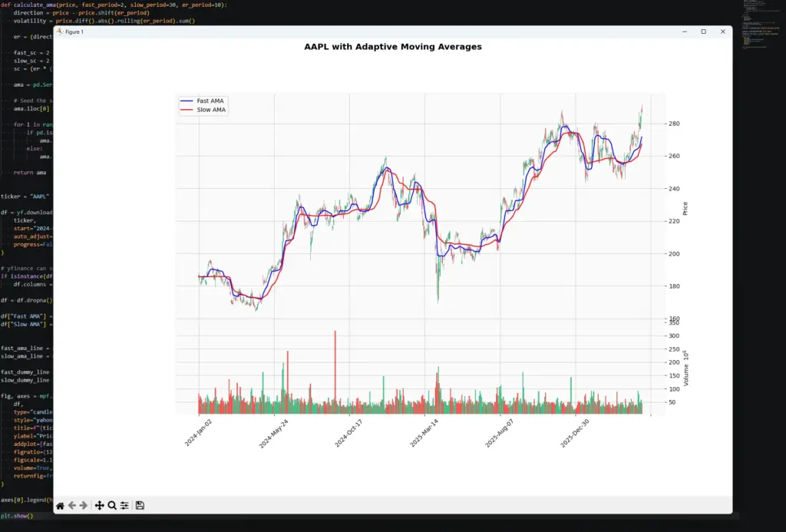Open Configure subplots settings
The height and width of the screenshot is (532, 786).
pyautogui.click(x=124, y=505)
